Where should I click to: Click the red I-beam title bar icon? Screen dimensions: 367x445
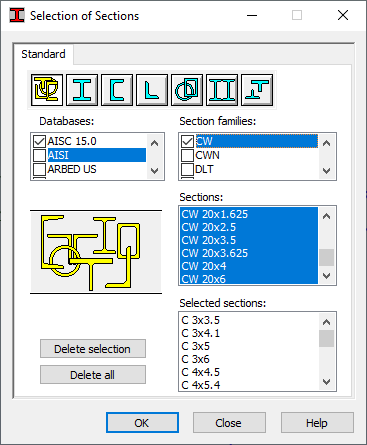(x=17, y=15)
